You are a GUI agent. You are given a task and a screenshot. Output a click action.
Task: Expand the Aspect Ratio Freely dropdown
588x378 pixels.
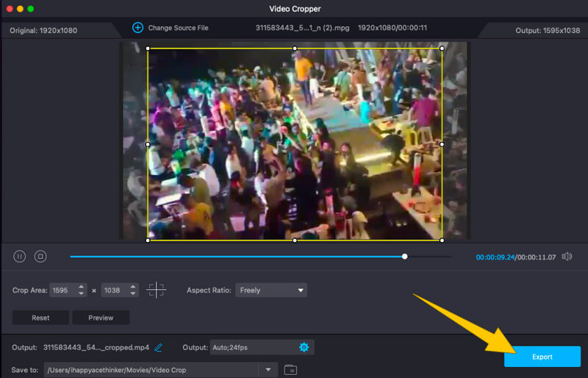pos(271,290)
